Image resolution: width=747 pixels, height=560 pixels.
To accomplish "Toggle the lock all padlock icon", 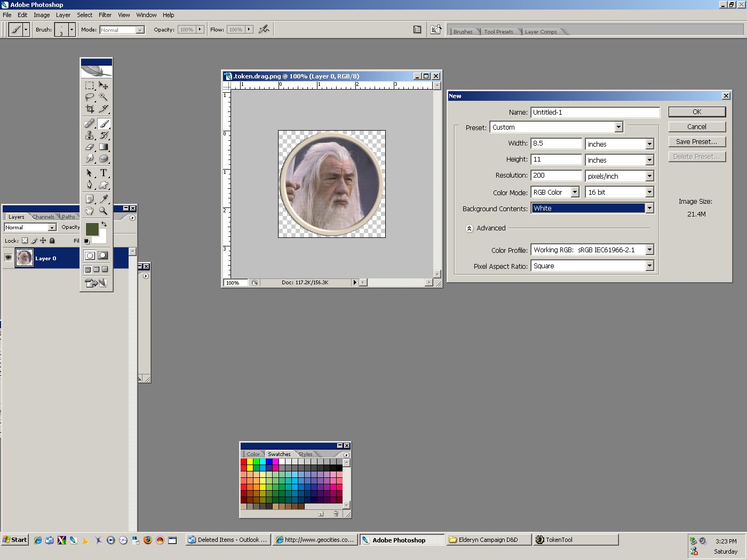I will click(x=52, y=241).
